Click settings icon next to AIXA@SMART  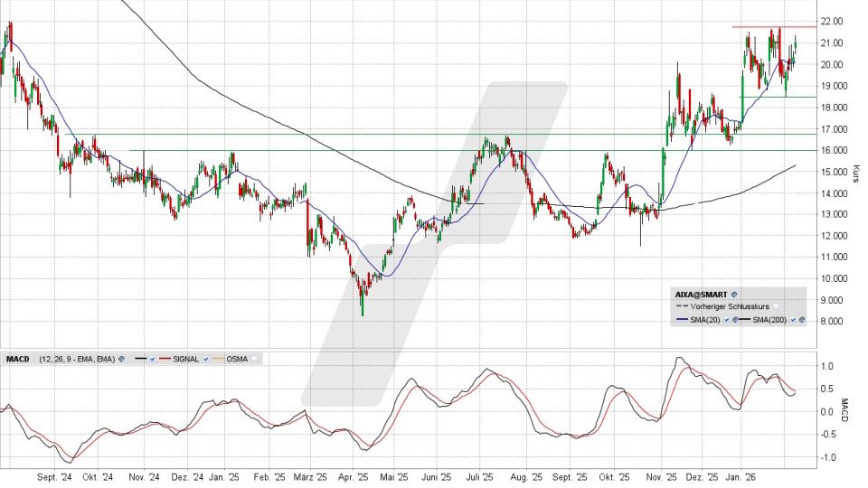(x=734, y=295)
